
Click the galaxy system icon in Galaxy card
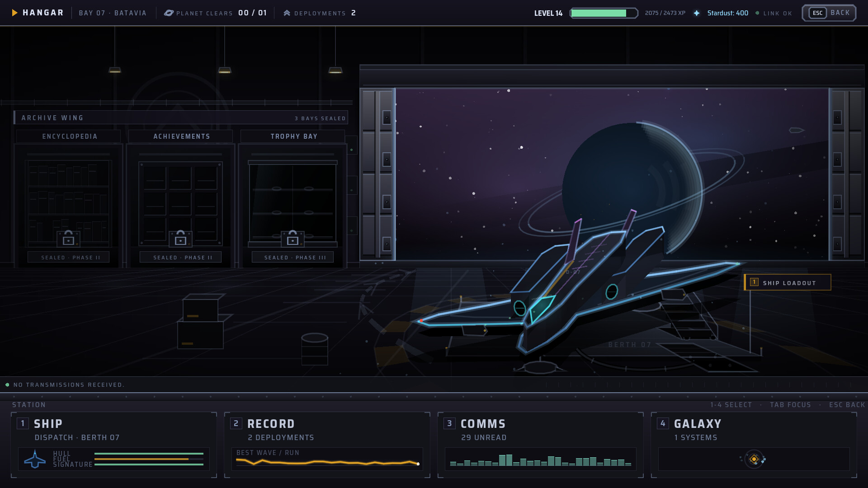coord(754,459)
